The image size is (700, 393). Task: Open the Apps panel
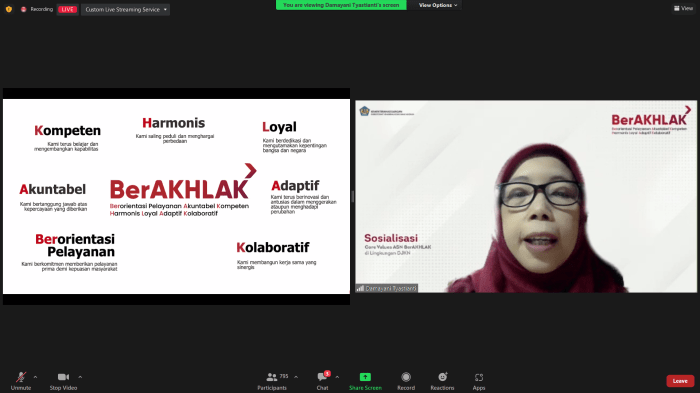pos(479,381)
